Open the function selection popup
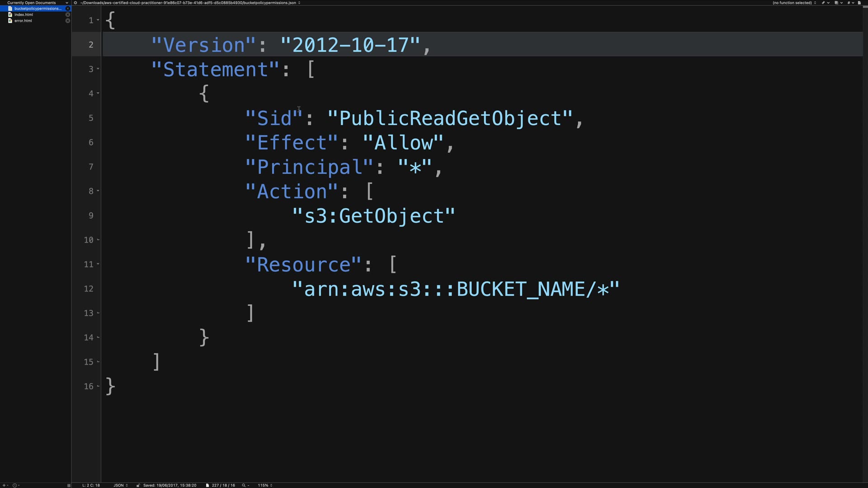Screen dimensions: 868x488 point(794,3)
